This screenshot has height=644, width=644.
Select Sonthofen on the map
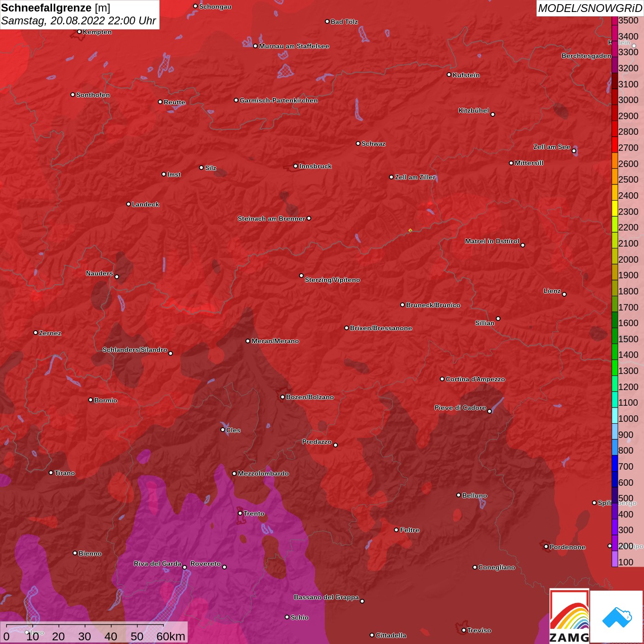93,95
